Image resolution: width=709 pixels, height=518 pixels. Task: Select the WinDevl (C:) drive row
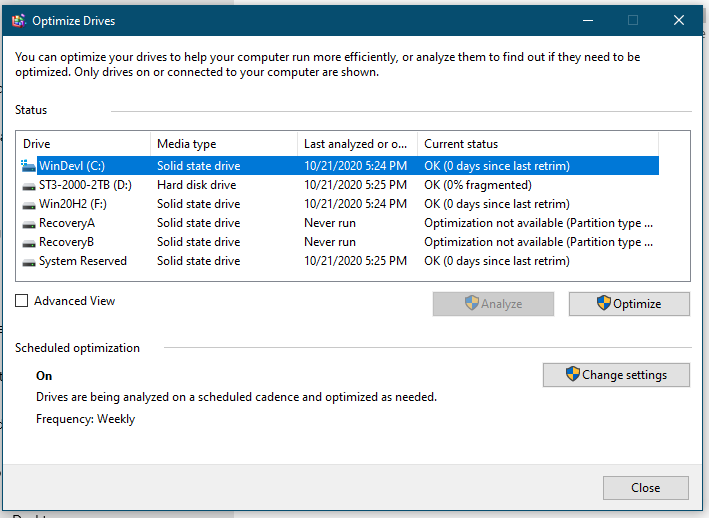click(339, 166)
